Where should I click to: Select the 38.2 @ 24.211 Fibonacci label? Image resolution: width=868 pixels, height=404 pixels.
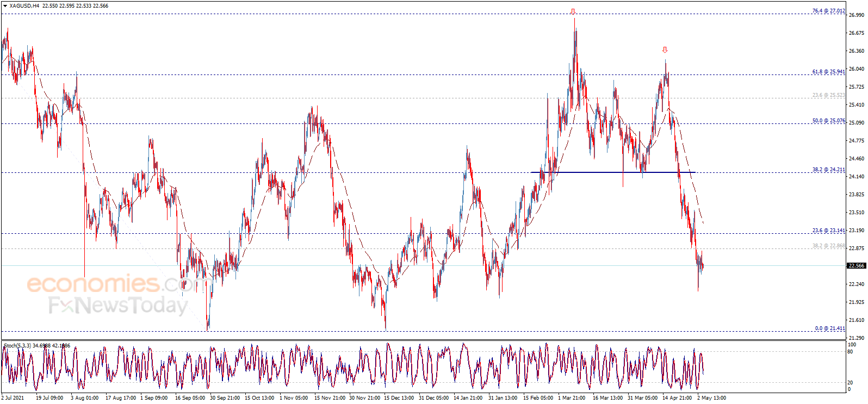pos(828,170)
